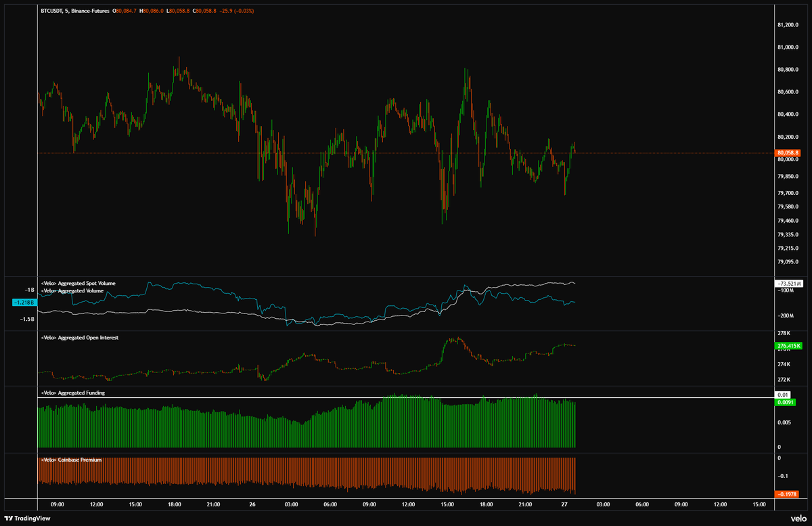Click the dotted current price line
812x526 pixels.
pos(405,153)
